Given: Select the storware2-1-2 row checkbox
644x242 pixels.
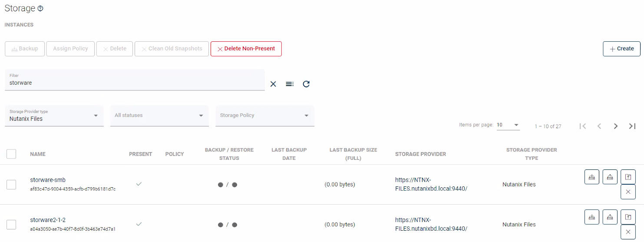Looking at the screenshot, I should 11,225.
